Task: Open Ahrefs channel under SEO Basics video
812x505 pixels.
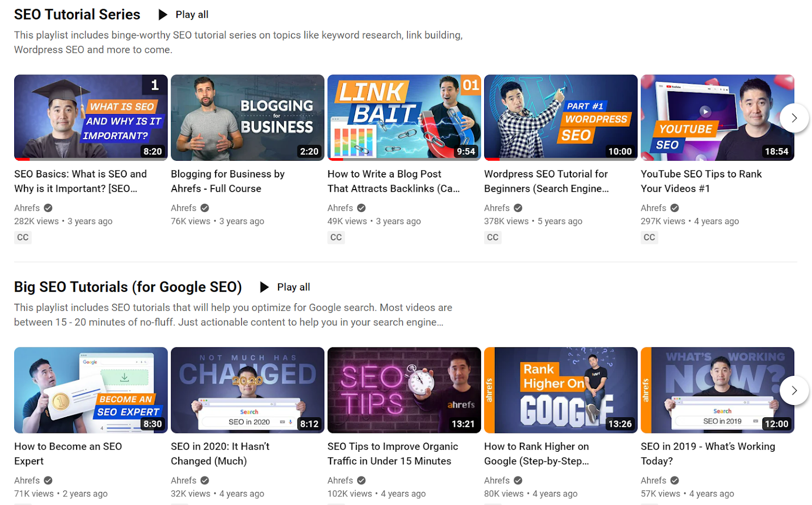Action: click(27, 208)
